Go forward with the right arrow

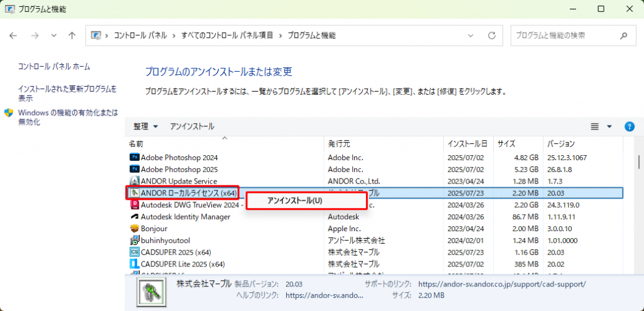pyautogui.click(x=35, y=36)
